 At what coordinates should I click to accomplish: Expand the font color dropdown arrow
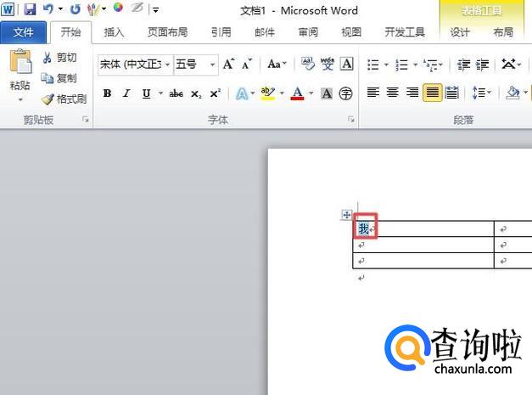(x=311, y=93)
